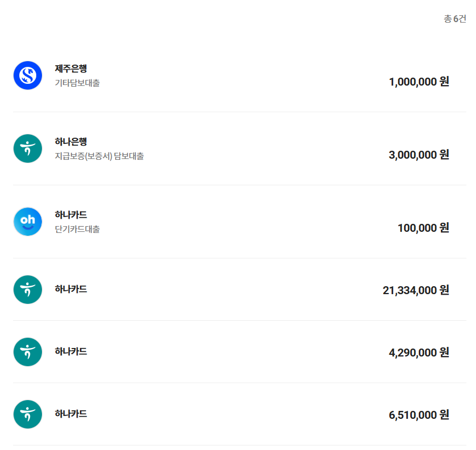Open 하나카드 title in the 21,334,000 원 row
476x450 pixels.
click(x=71, y=289)
